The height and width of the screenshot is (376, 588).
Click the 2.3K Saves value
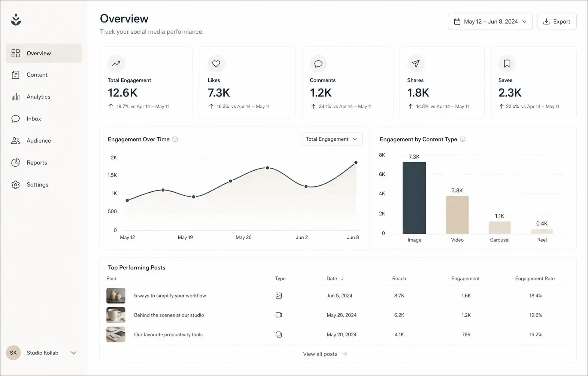[510, 93]
